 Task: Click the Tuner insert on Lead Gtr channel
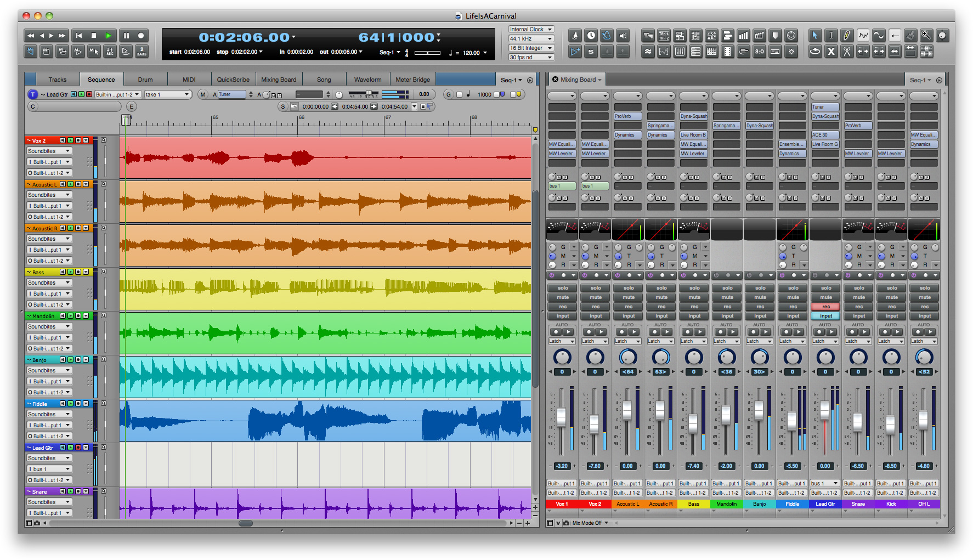tap(825, 107)
